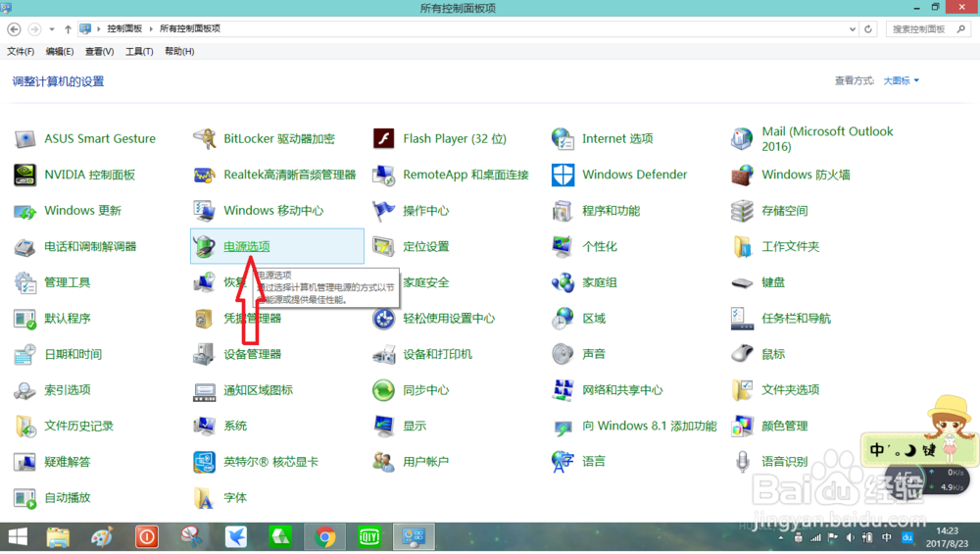Open the 键盘 keyboard icon
Screen dimensions: 980x554
pos(742,282)
